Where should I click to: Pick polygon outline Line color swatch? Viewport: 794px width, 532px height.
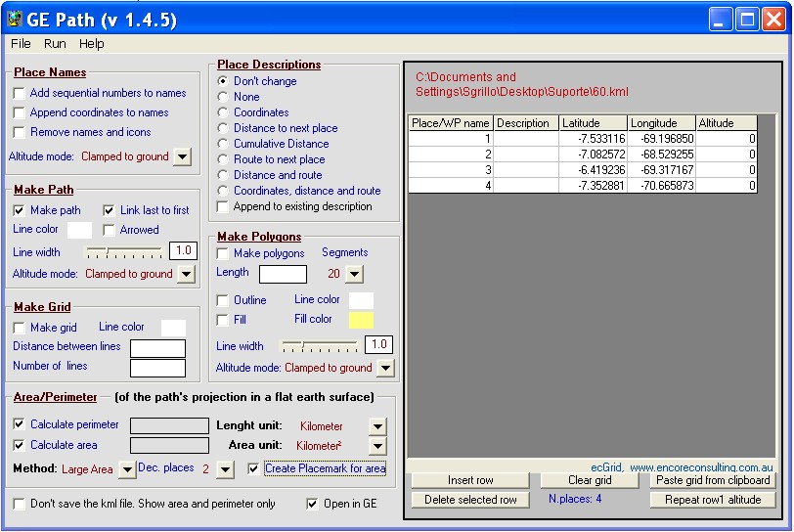361,300
